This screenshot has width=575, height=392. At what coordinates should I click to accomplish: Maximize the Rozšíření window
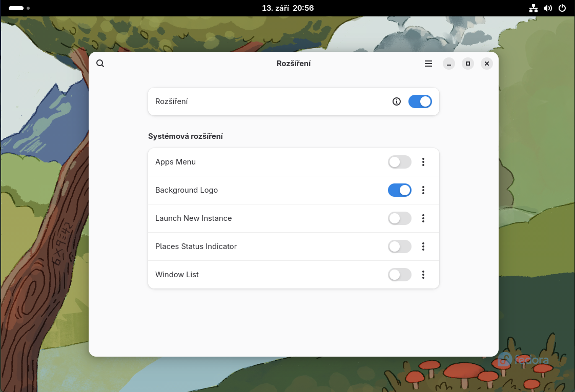pos(468,64)
